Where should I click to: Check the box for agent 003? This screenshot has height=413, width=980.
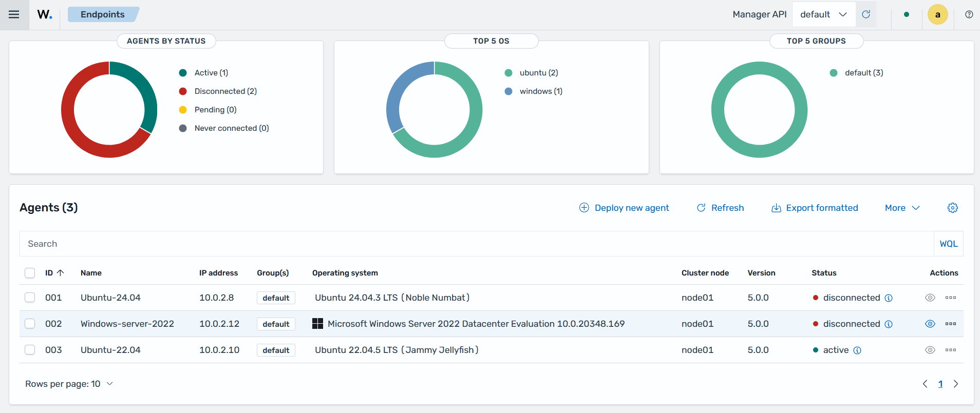pyautogui.click(x=30, y=350)
